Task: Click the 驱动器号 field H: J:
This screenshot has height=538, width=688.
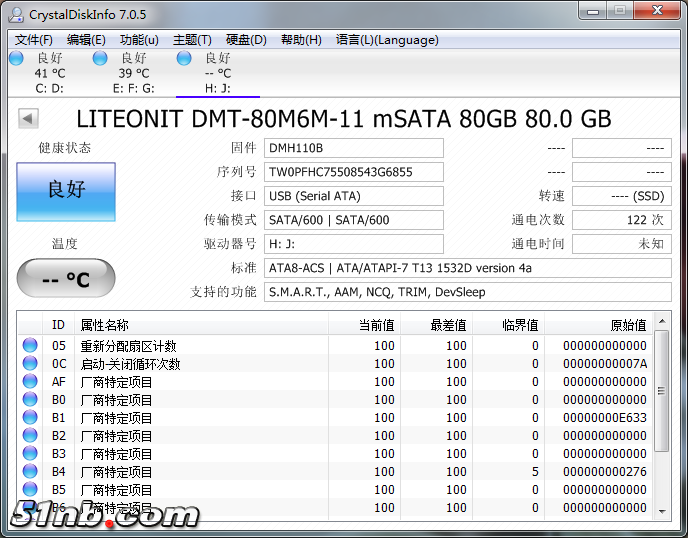Action: (354, 244)
